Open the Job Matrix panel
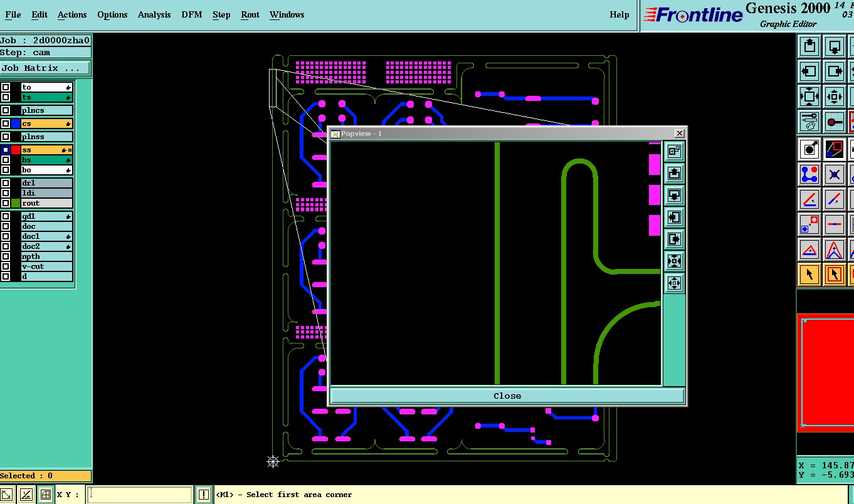Screen dimensions: 854x504 pos(45,68)
